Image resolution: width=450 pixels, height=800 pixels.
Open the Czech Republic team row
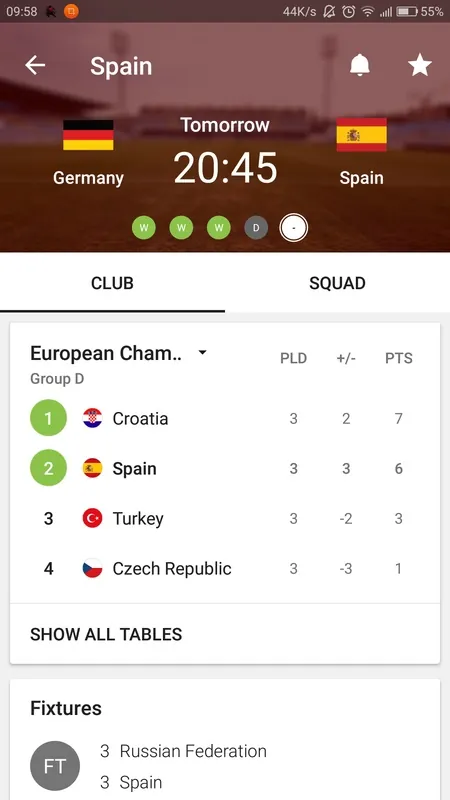click(225, 568)
